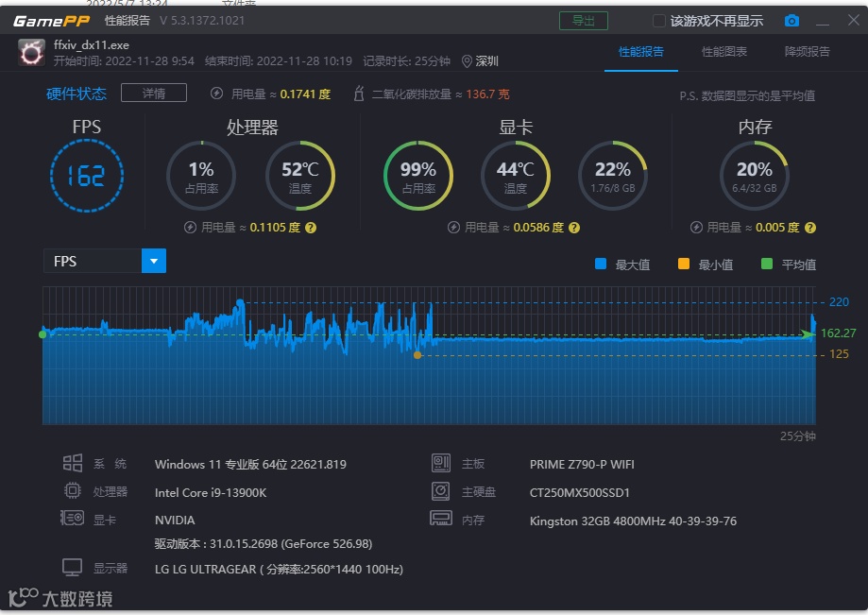
Task: Click the 0.1741 度 power usage value
Action: point(305,94)
